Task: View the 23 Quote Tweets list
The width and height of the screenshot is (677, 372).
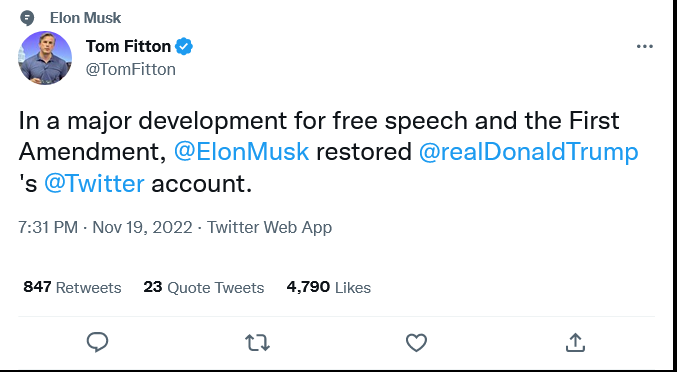Action: [204, 287]
